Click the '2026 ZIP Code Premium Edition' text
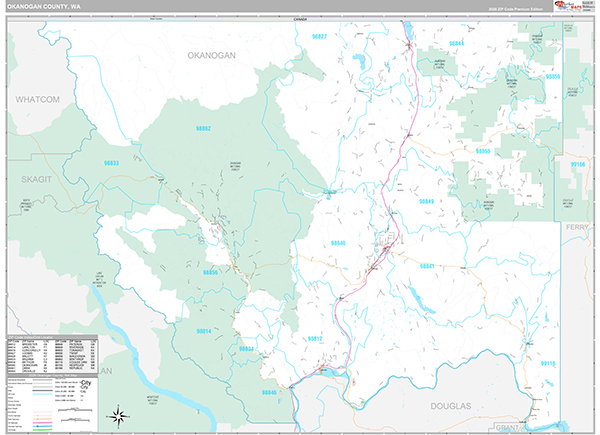600x435 pixels. [x=515, y=9]
